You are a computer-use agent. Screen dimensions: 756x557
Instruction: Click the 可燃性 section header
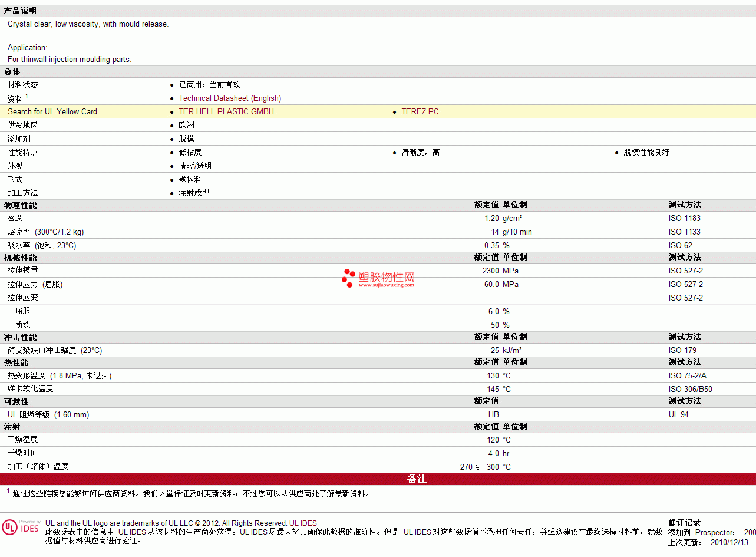tap(16, 402)
